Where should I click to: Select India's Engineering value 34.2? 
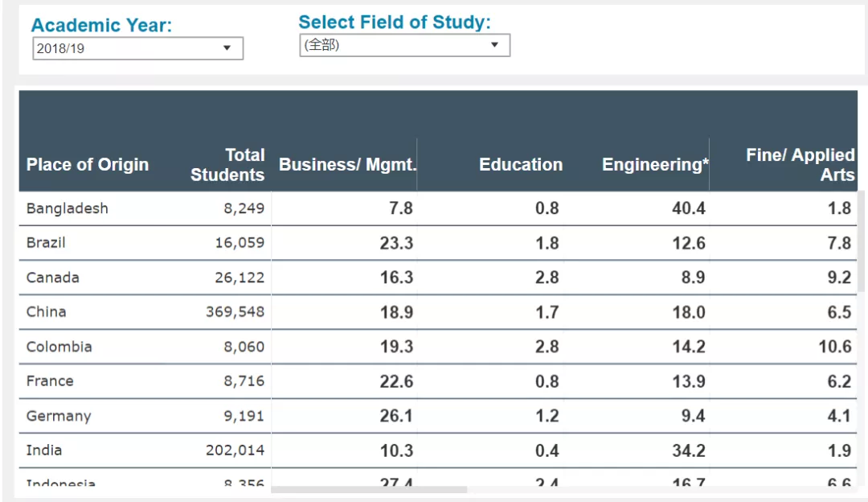(689, 451)
